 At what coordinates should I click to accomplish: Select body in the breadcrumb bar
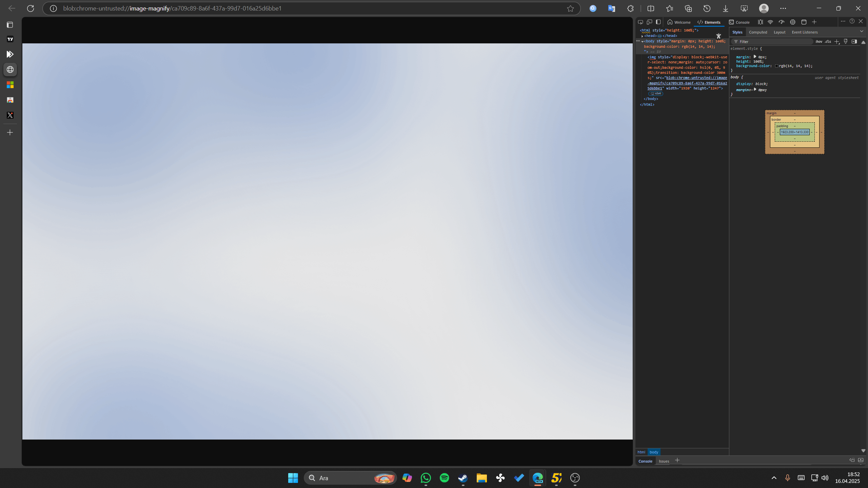(x=654, y=452)
